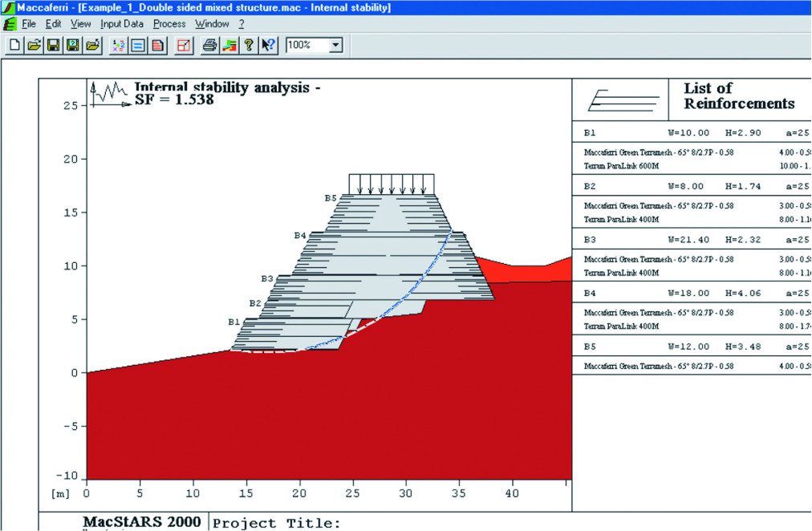
Task: Click the Internal stability analysis heading
Action: point(227,87)
